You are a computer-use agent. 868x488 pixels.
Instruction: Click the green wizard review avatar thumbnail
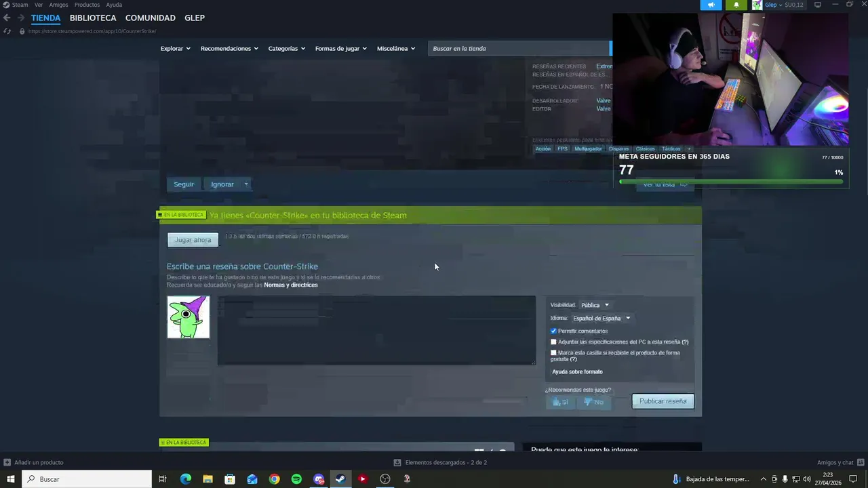[x=189, y=317]
